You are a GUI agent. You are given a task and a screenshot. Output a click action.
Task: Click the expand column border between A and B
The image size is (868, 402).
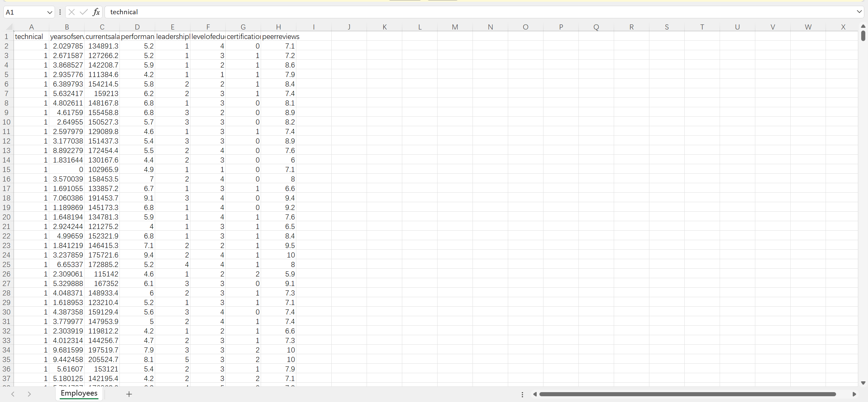point(49,26)
